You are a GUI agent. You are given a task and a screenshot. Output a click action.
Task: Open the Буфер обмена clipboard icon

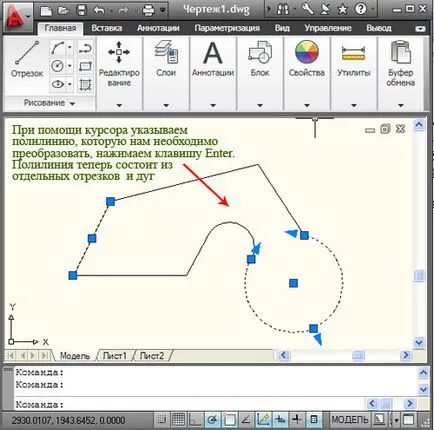coord(401,52)
